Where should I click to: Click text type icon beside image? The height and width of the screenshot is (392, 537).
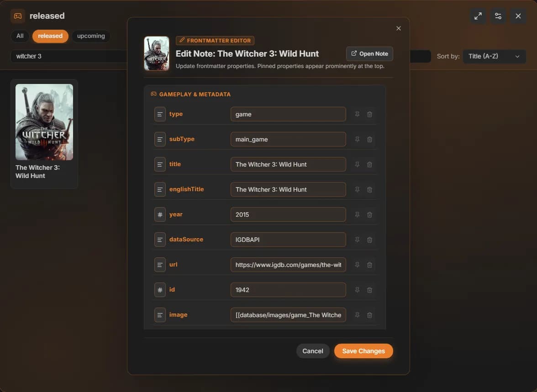(x=160, y=315)
